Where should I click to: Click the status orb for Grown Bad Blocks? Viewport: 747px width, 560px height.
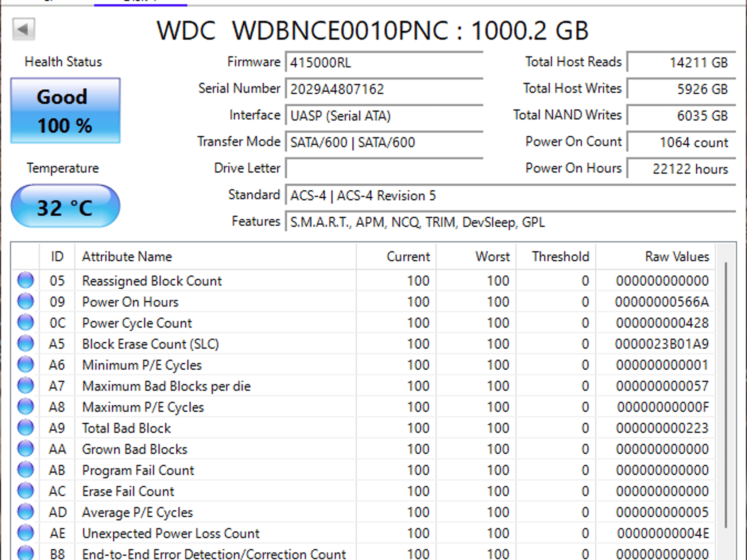26,449
